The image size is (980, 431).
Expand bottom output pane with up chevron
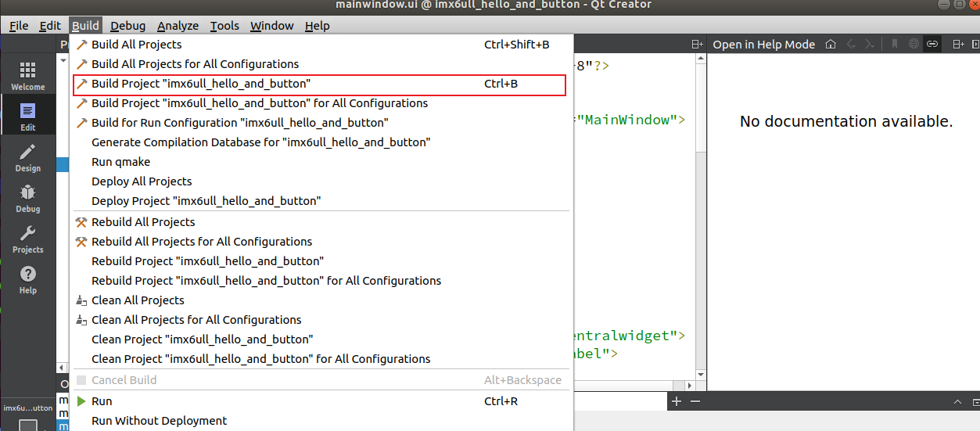(x=956, y=401)
